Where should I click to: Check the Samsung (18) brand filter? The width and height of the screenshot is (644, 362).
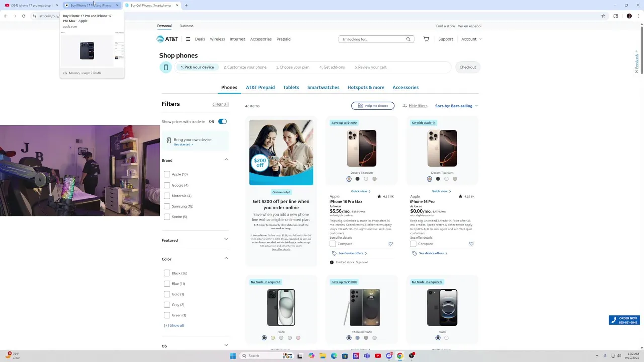(167, 206)
